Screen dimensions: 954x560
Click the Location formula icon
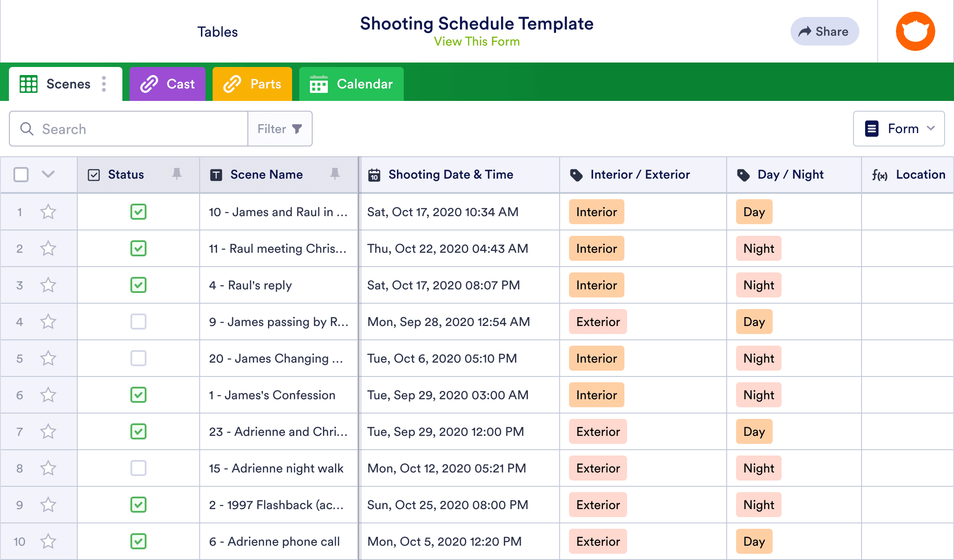pos(879,175)
